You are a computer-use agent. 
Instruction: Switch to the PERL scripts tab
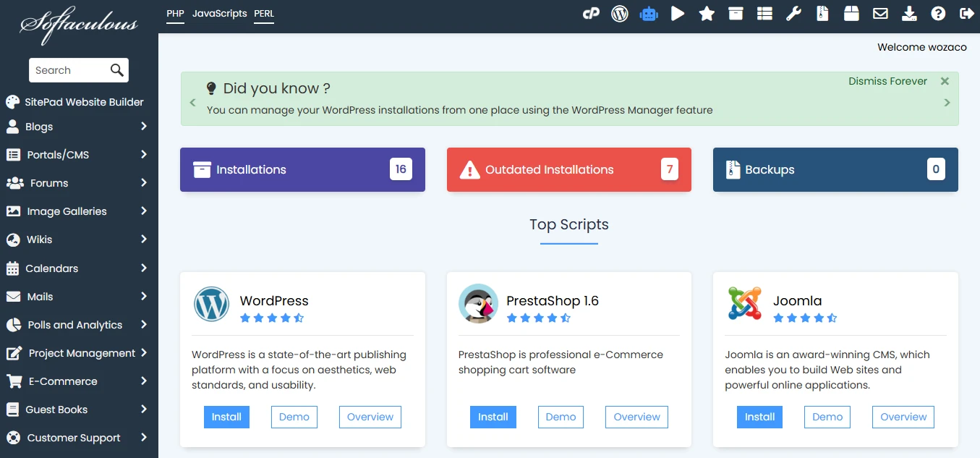pos(264,14)
